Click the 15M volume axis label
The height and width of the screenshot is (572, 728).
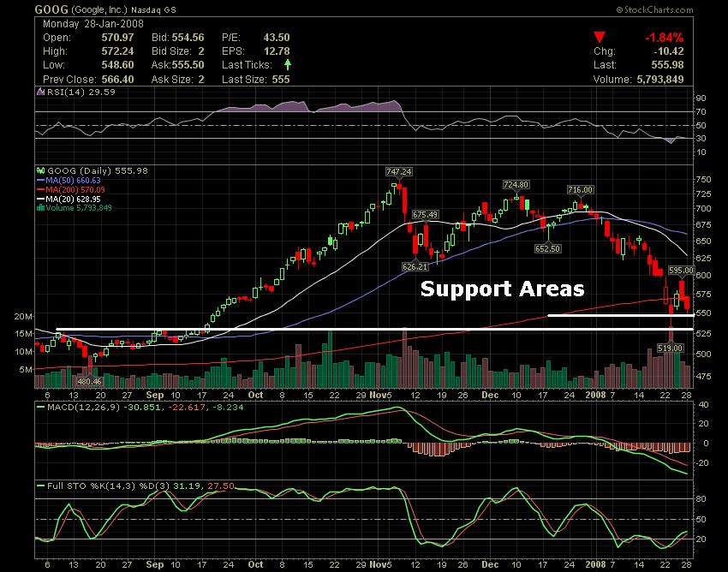coord(23,333)
